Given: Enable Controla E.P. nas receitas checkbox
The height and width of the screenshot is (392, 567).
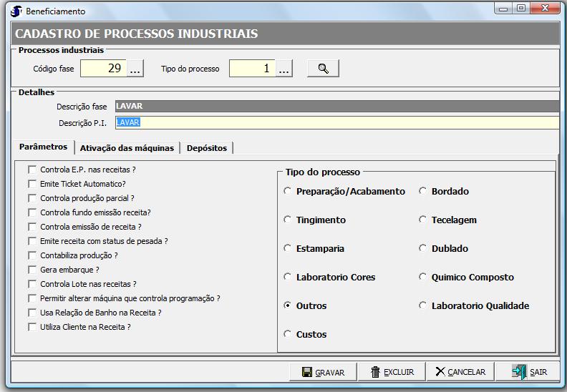Looking at the screenshot, I should (32, 170).
